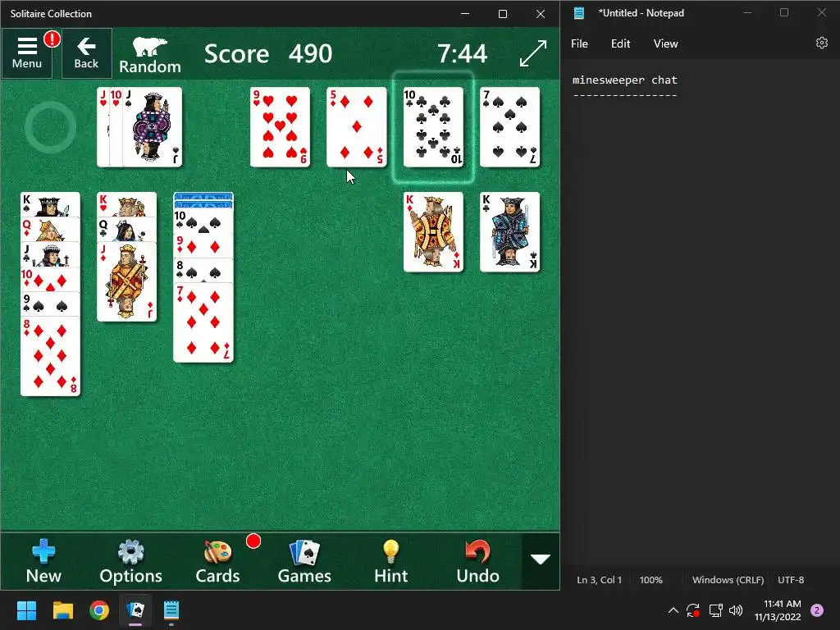Select the Queen of clubs in second column
Screen dimensions: 840x630
coord(127,230)
